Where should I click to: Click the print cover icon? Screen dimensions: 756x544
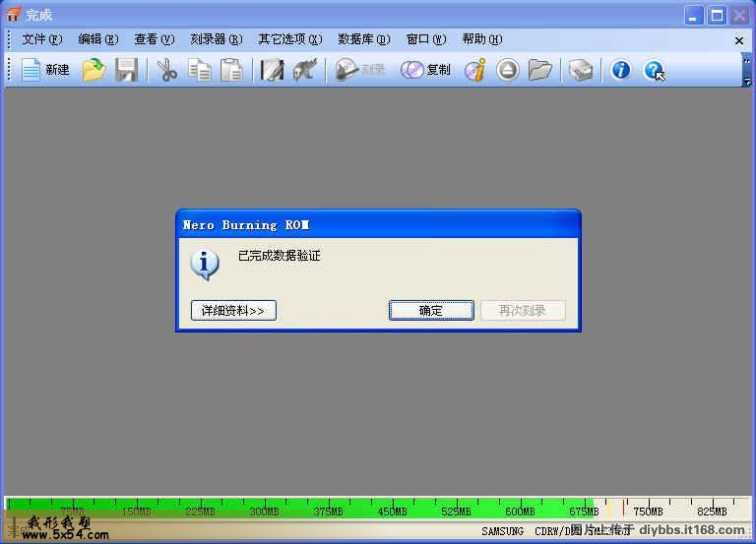tap(581, 71)
